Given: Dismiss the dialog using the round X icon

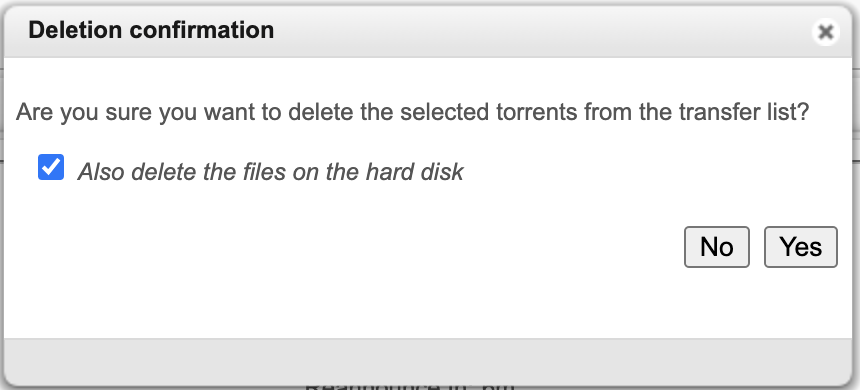Looking at the screenshot, I should 825,32.
